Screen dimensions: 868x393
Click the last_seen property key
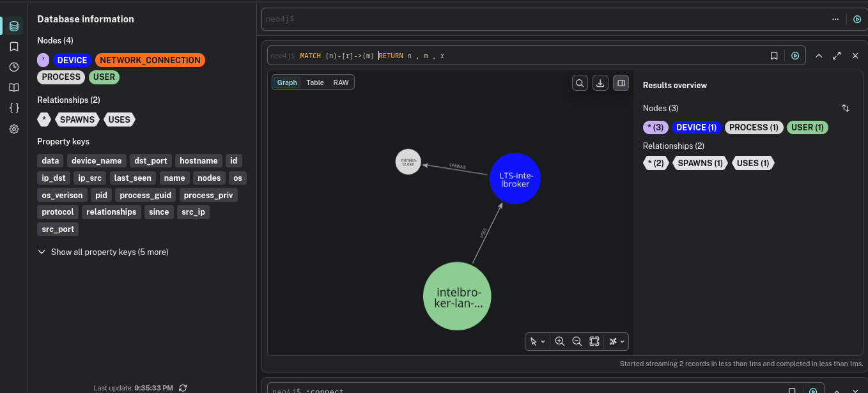tap(133, 178)
